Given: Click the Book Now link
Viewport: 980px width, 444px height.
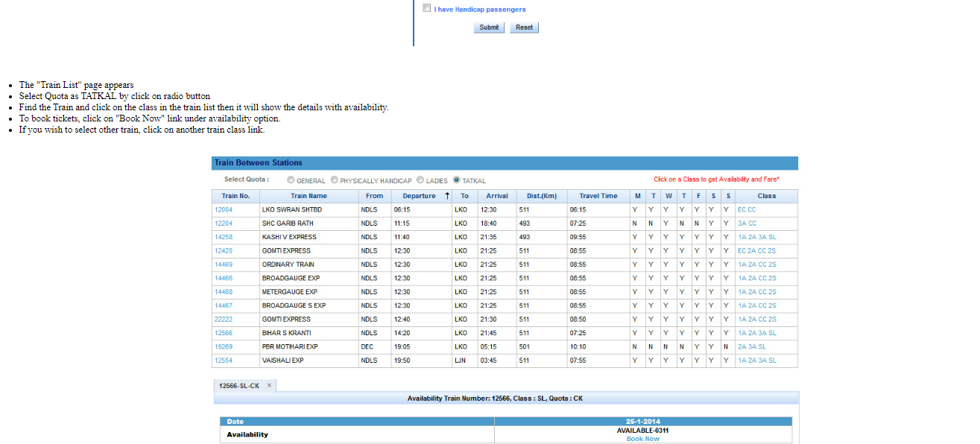Looking at the screenshot, I should (x=642, y=439).
